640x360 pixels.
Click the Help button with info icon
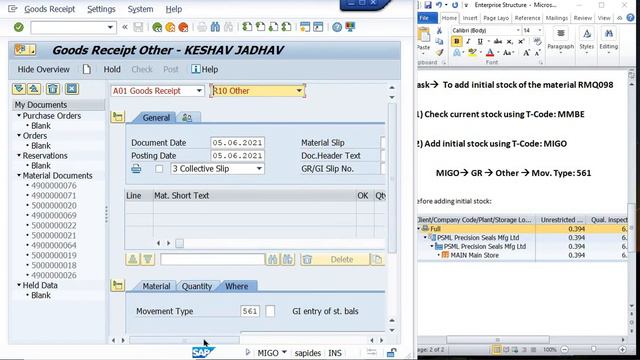(205, 69)
